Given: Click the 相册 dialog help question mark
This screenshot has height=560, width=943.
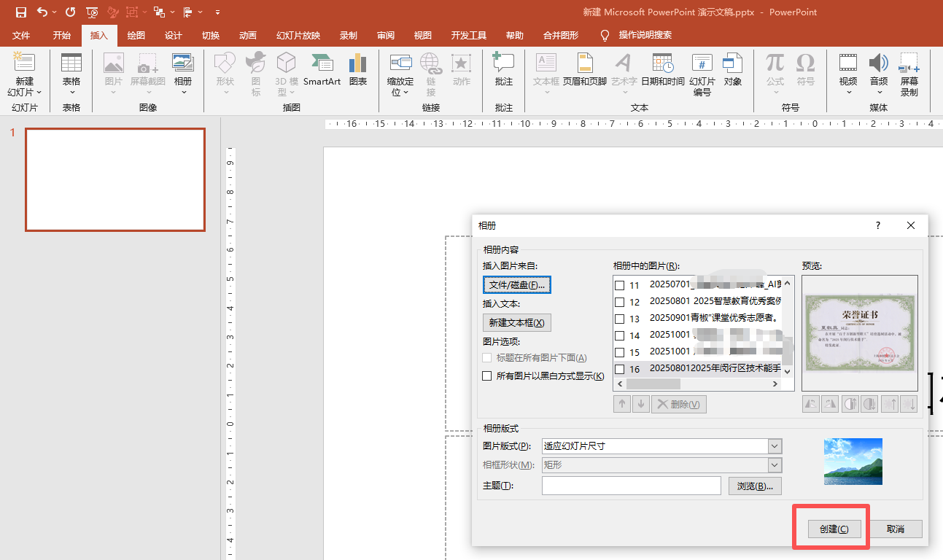Looking at the screenshot, I should pos(878,226).
